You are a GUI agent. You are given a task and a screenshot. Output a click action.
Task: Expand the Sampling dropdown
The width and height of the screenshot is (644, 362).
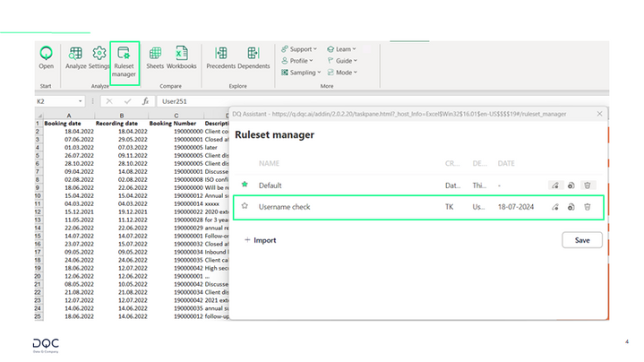coord(301,73)
